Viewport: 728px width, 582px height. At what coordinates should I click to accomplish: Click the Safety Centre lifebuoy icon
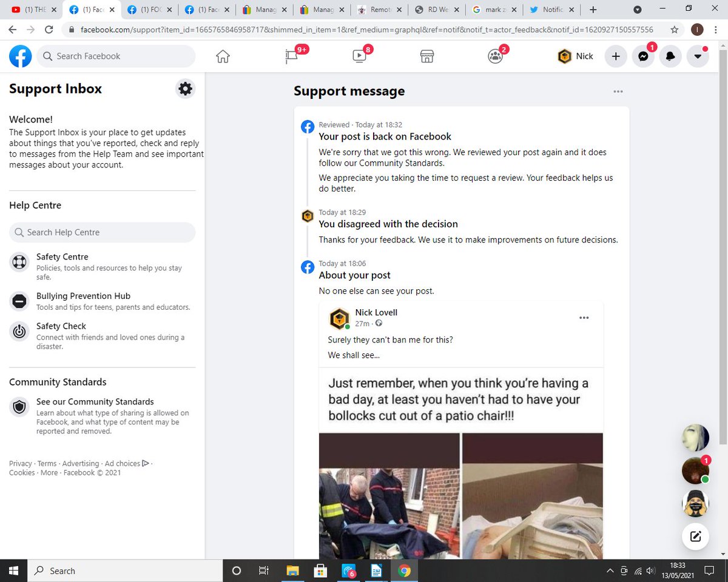point(19,263)
